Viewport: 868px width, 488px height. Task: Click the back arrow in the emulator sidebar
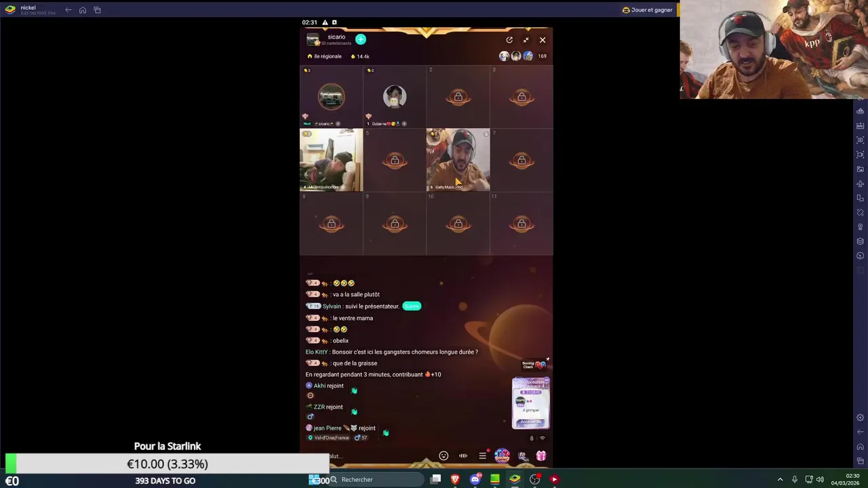[x=861, y=432]
